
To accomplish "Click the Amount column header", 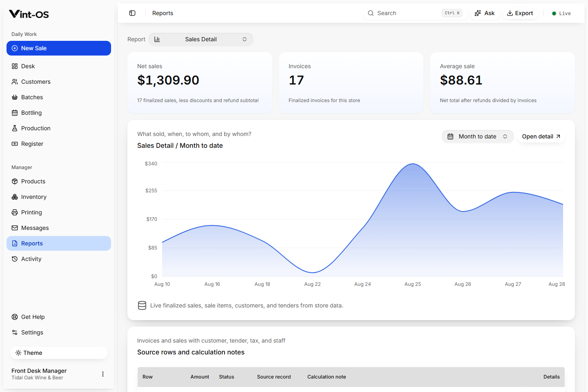I will coord(200,377).
